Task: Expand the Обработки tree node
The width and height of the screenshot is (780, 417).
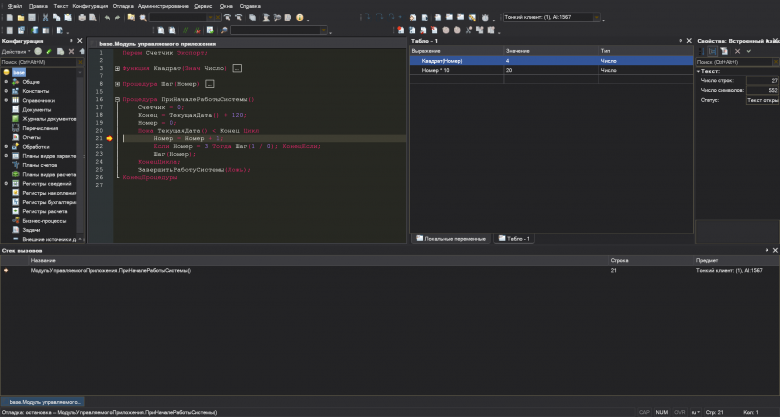Action: 6,147
